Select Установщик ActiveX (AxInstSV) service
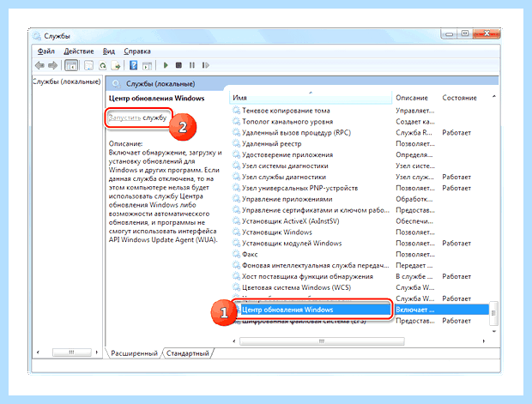 [290, 221]
